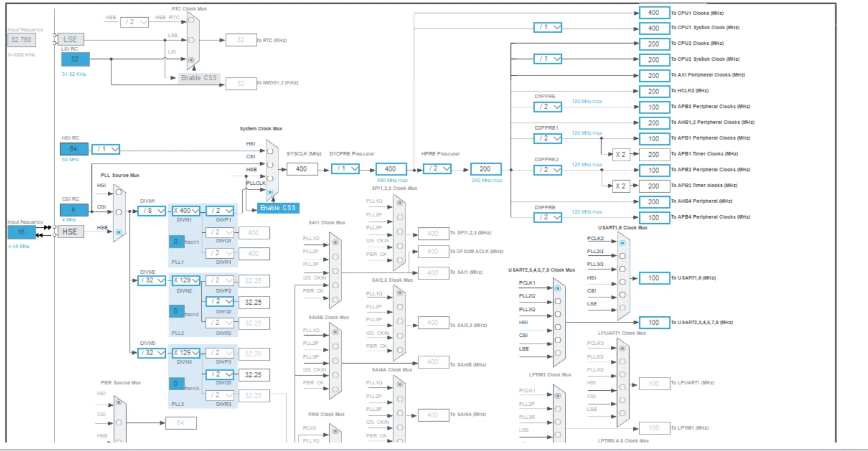Click the To USART2,3,4,5,7,8 100 output field
This screenshot has width=868, height=451.
(654, 322)
